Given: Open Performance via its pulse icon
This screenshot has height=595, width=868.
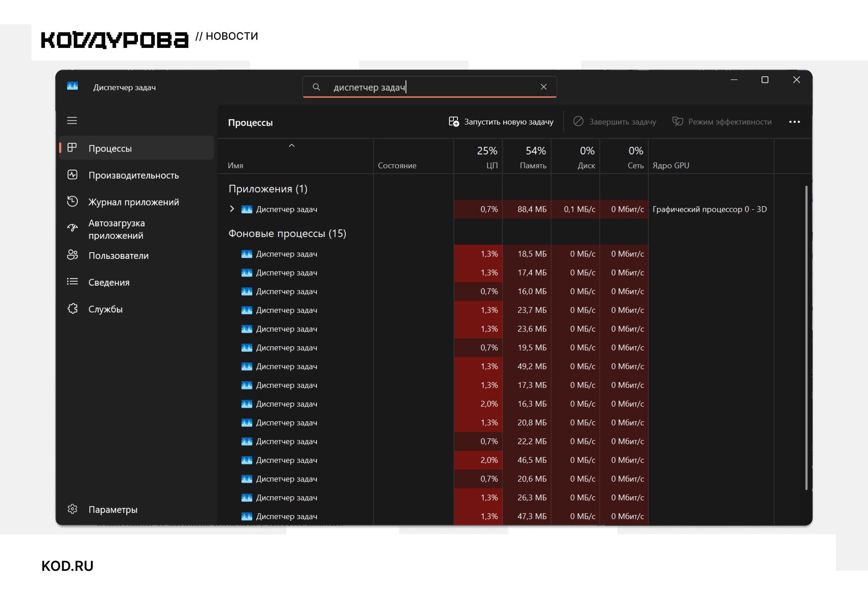Looking at the screenshot, I should point(72,175).
